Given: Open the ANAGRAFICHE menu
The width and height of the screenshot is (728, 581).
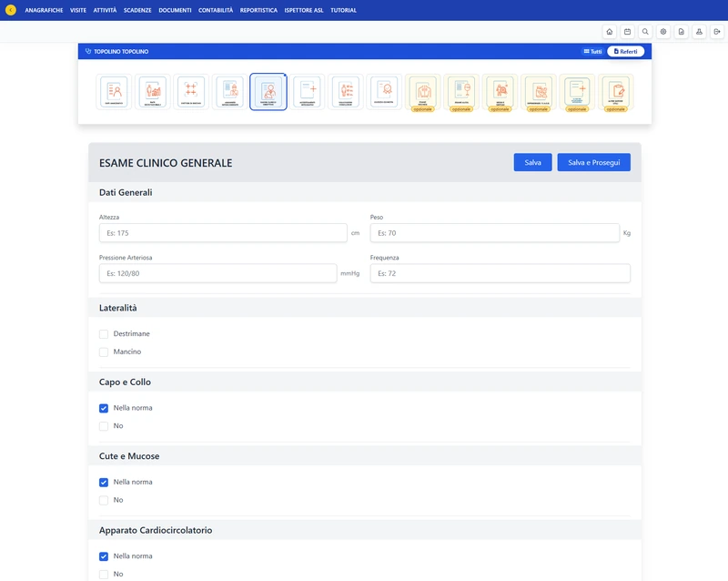Looking at the screenshot, I should (x=44, y=10).
